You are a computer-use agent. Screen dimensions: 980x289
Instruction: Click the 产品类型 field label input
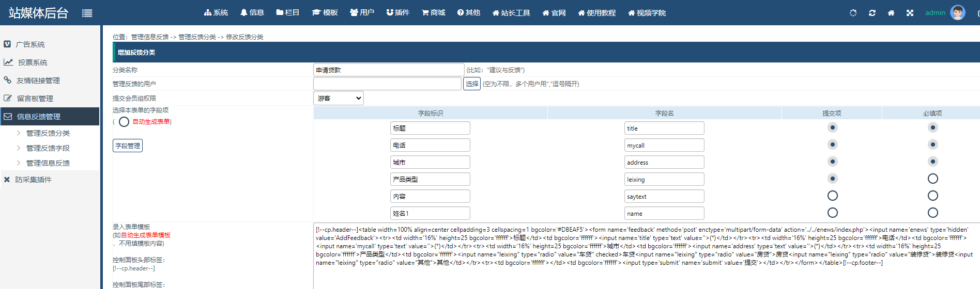[x=430, y=179]
